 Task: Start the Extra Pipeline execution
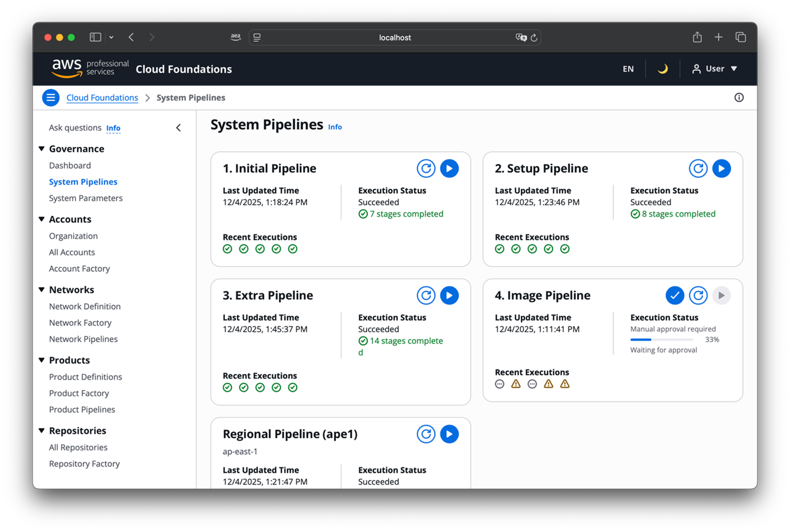pyautogui.click(x=449, y=295)
